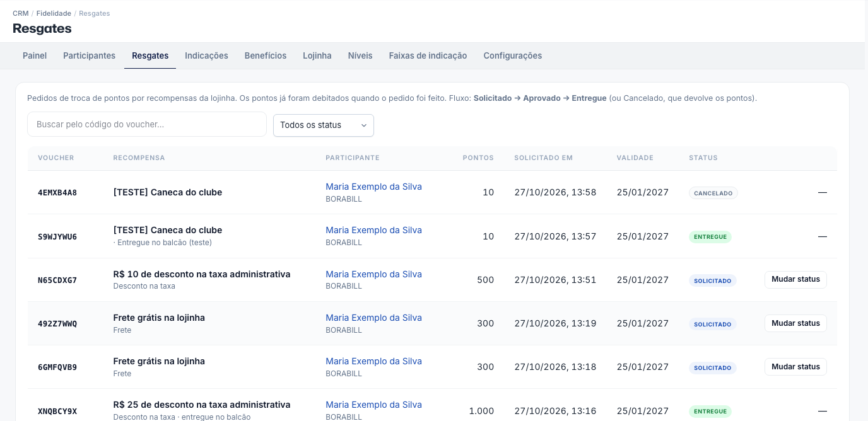Image resolution: width=868 pixels, height=421 pixels.
Task: Click the VALIDADE column header
Action: coord(635,158)
